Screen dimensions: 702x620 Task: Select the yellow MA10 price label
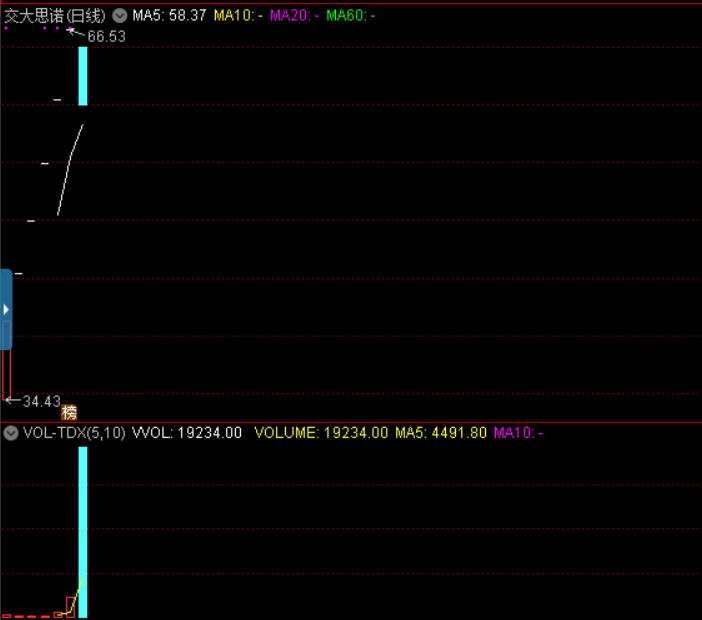[238, 16]
